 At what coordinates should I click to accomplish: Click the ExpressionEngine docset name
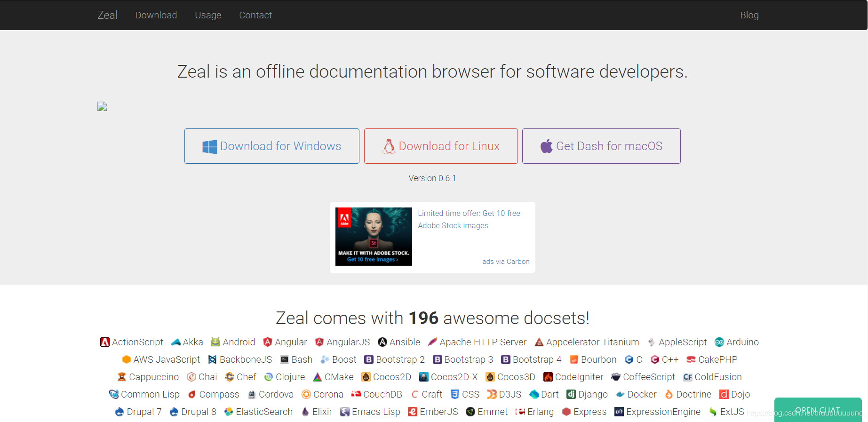(x=663, y=412)
